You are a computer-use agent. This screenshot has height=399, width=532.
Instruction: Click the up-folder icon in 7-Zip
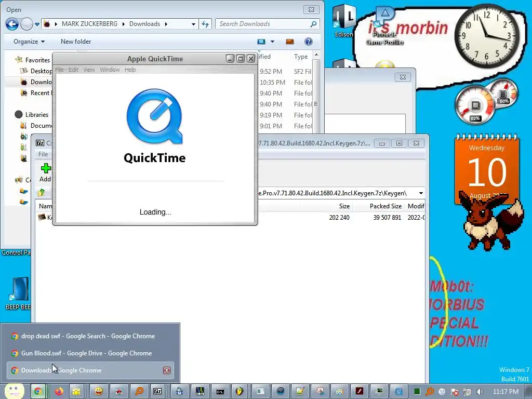(x=42, y=192)
